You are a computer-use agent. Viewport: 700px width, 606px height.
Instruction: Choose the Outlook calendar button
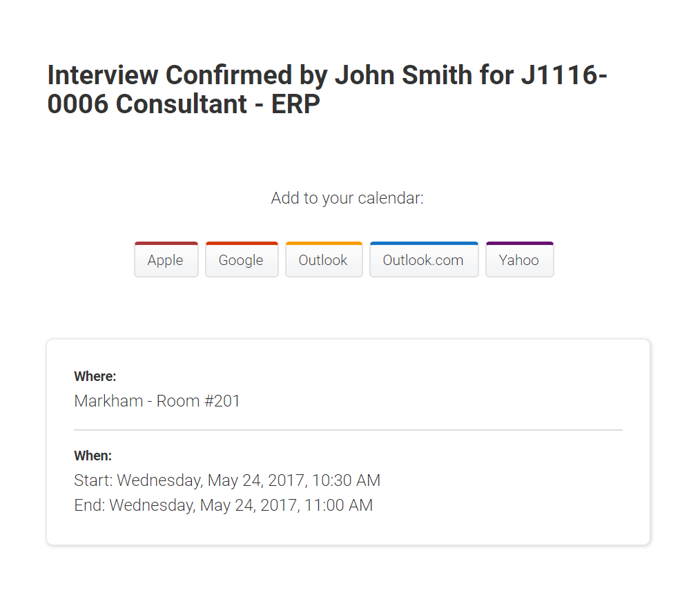pyautogui.click(x=324, y=260)
